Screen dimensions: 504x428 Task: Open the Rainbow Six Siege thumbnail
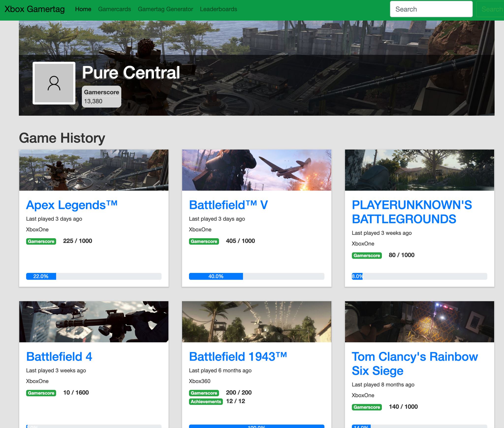(420, 322)
